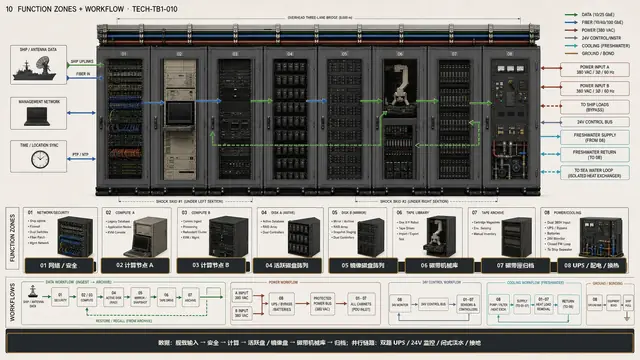This screenshot has width=640, height=360.
Task: Click the PTP / NTP label
Action: 80,154
